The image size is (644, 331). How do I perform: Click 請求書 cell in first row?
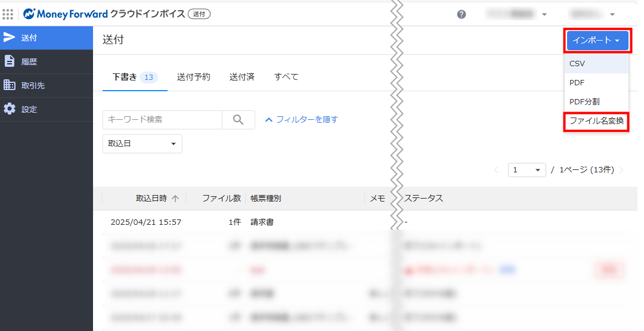[x=262, y=222]
